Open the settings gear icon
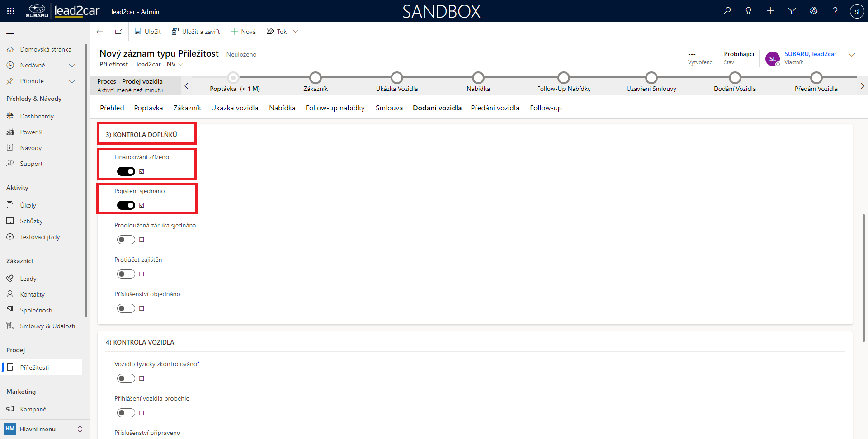 814,11
